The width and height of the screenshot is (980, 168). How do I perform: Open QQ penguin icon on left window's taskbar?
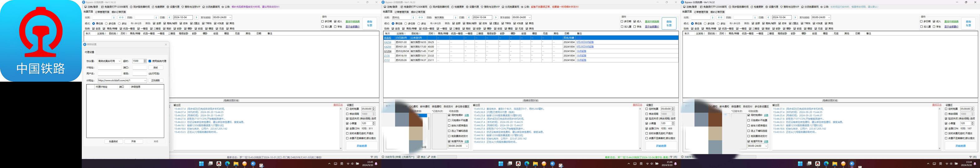pyautogui.click(x=219, y=164)
